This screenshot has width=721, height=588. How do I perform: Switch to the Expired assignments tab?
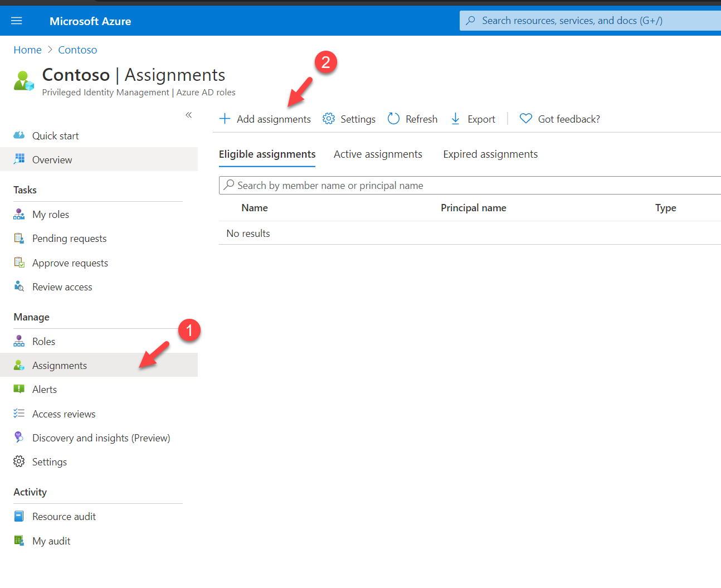[x=490, y=154]
